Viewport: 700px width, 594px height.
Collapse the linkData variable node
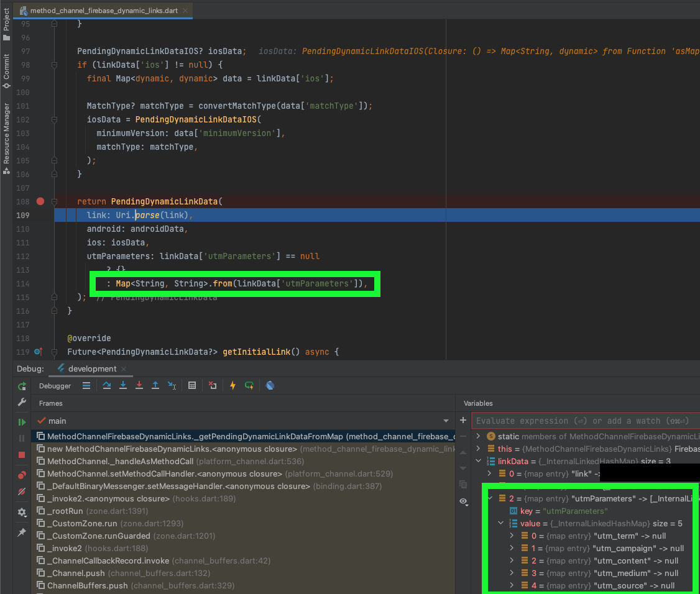tap(478, 461)
